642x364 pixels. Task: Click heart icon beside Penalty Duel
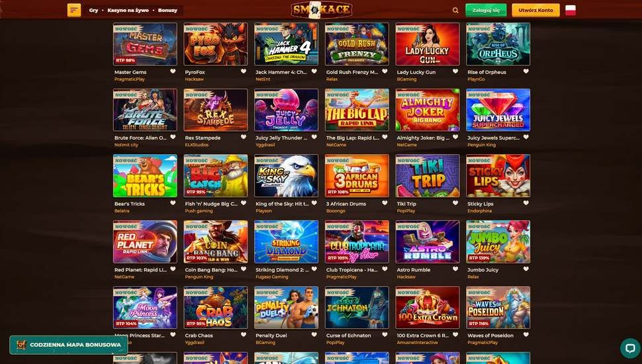click(x=244, y=334)
